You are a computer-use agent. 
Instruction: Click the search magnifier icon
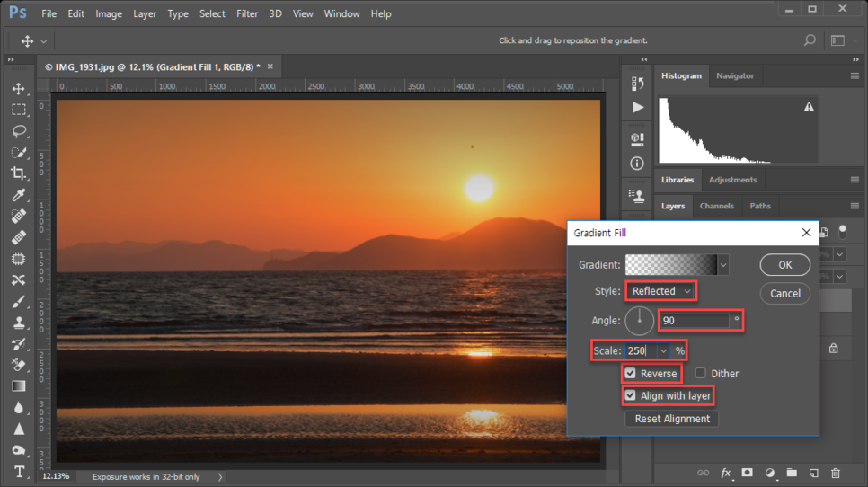[810, 40]
